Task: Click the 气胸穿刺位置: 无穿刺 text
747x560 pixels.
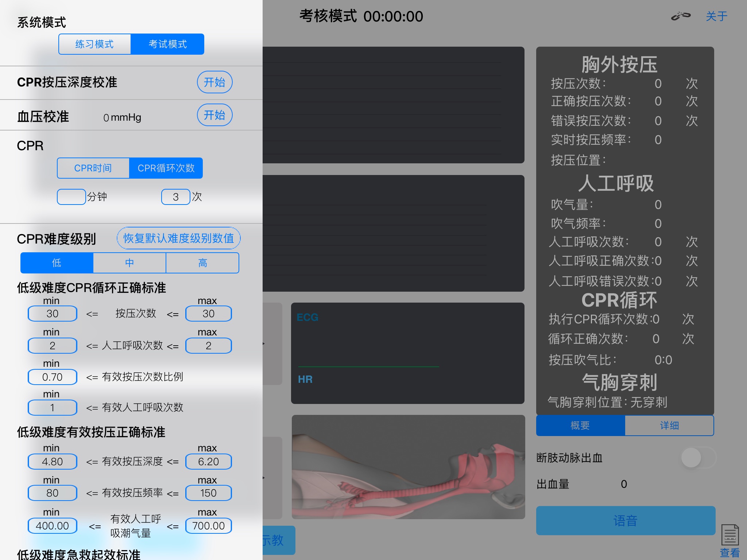Action: 607,402
